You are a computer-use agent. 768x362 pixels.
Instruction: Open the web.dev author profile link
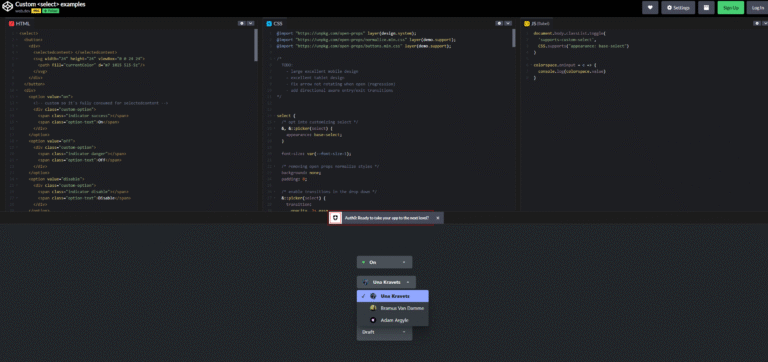(23, 10)
